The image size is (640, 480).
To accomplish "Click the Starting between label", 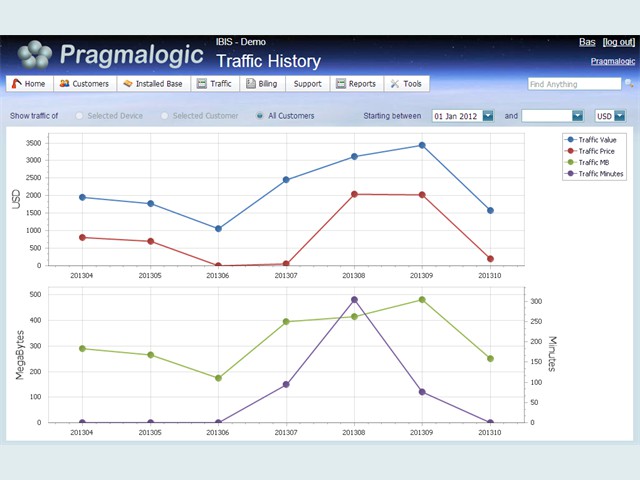I will click(x=392, y=116).
